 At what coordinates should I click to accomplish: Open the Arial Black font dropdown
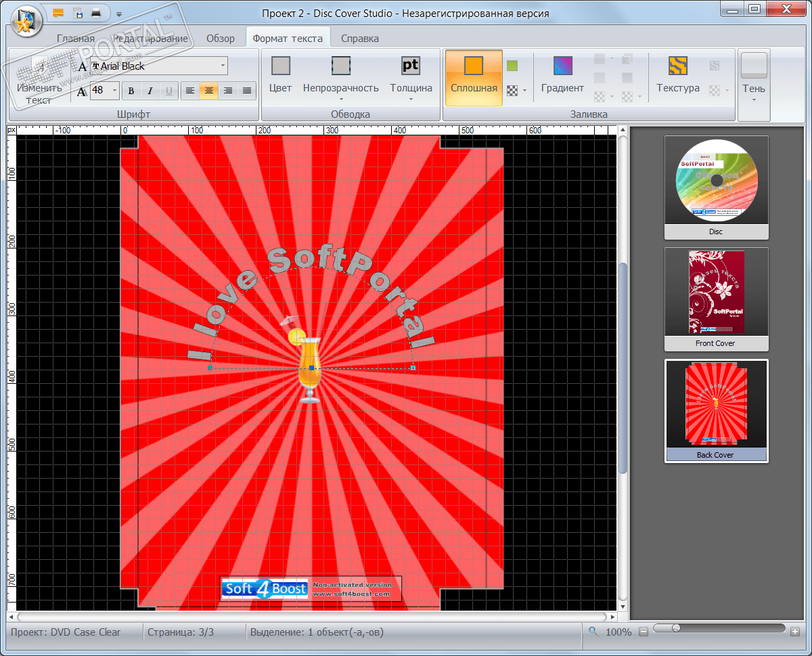223,66
